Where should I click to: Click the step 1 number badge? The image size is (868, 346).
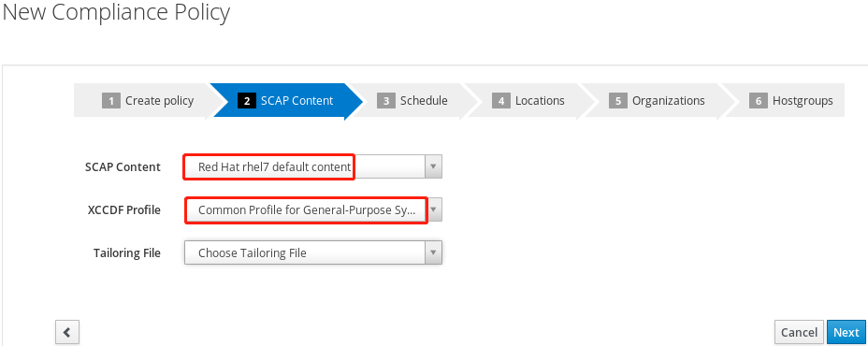click(111, 101)
